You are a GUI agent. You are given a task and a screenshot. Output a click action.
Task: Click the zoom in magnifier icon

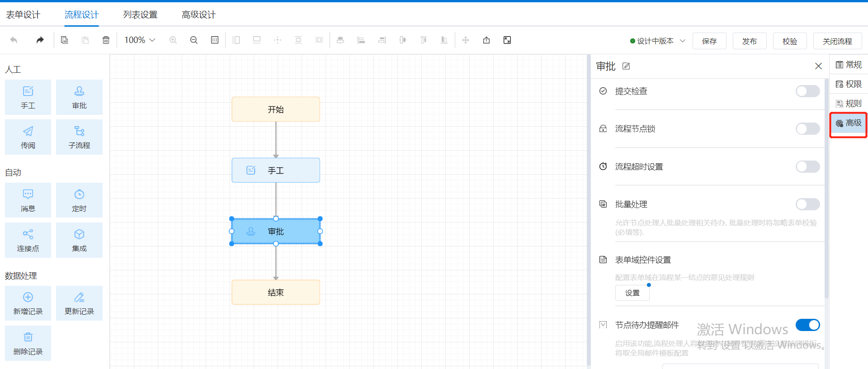pos(173,40)
